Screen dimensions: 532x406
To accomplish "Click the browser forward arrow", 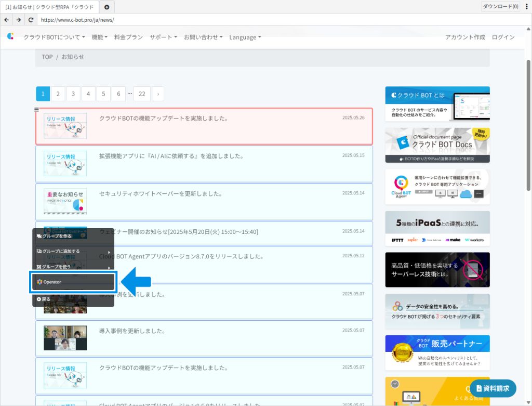I will [x=19, y=20].
